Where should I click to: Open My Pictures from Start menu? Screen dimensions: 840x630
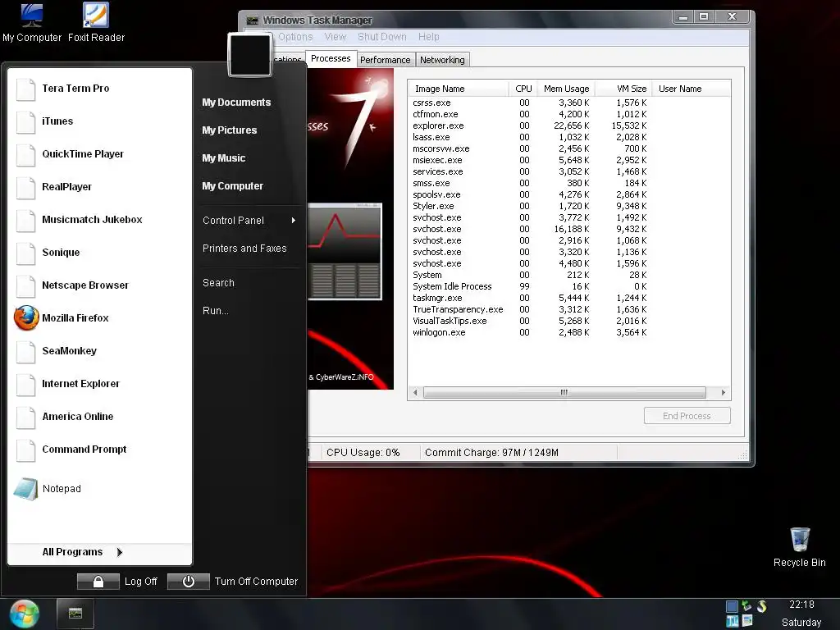(x=230, y=130)
